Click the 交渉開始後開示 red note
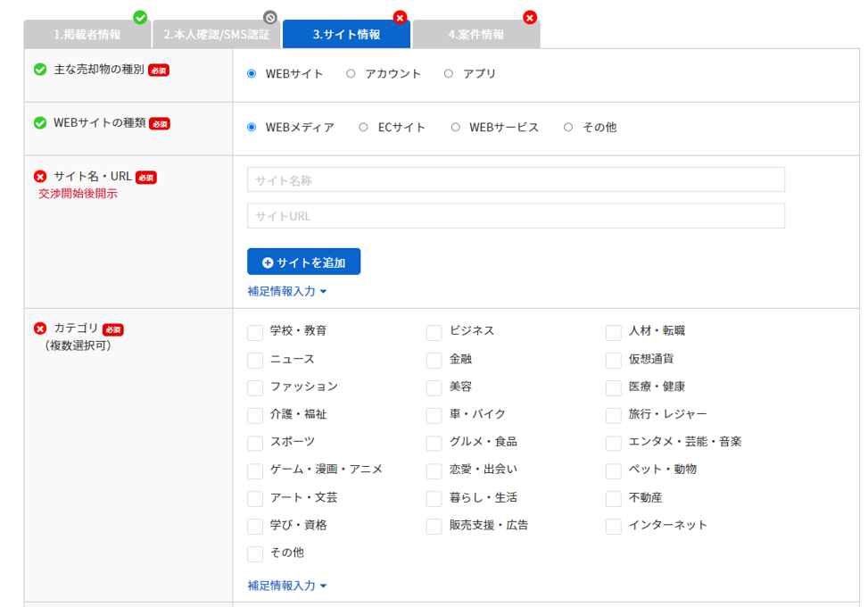This screenshot has height=607, width=868. tap(78, 194)
